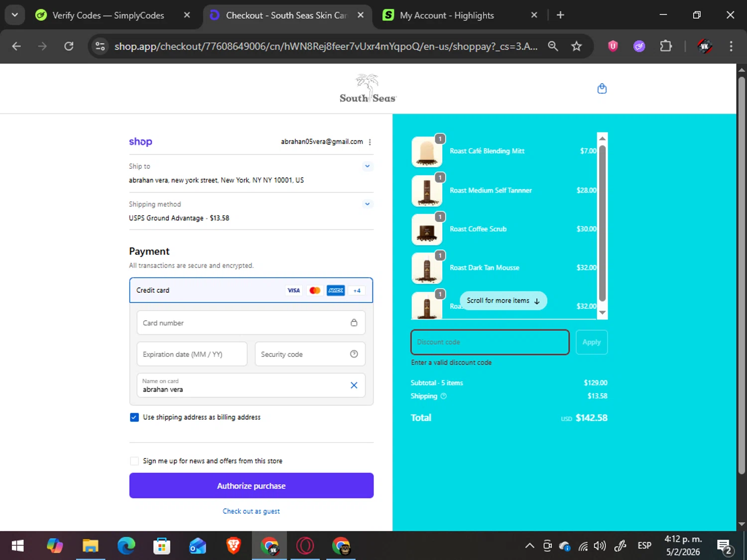
Task: Click the Check out as guest link
Action: point(251,511)
